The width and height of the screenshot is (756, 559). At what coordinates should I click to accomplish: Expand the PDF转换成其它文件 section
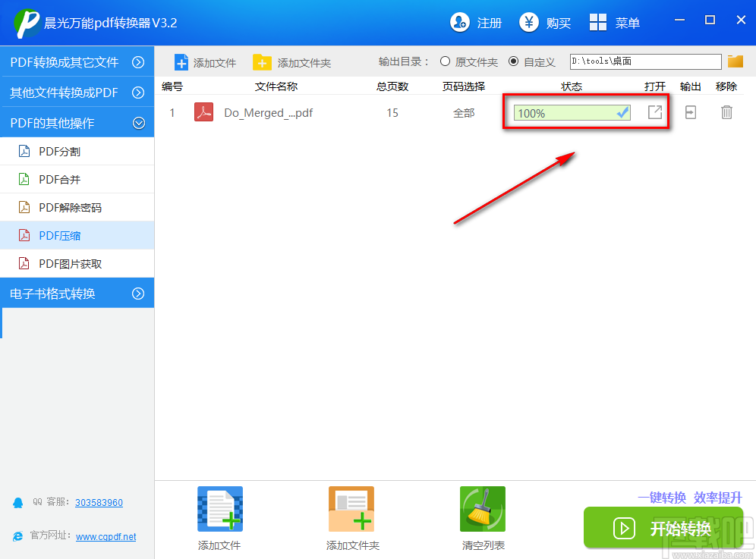77,61
